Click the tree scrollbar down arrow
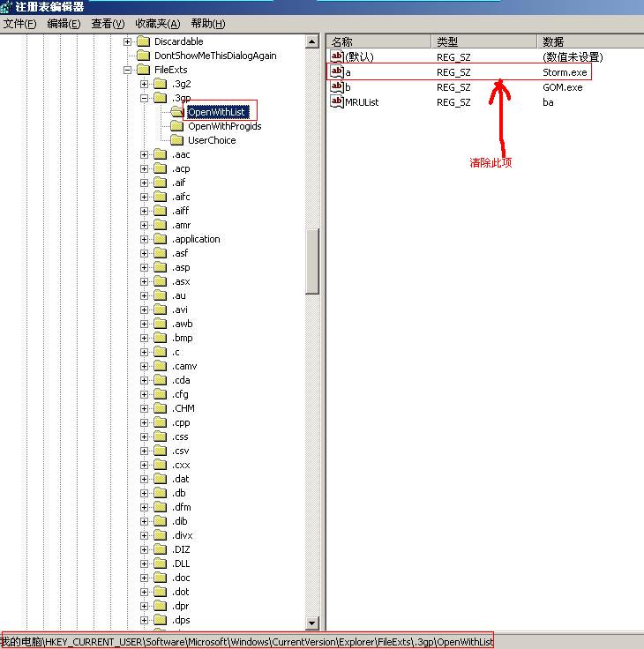The height and width of the screenshot is (649, 644). click(x=311, y=622)
